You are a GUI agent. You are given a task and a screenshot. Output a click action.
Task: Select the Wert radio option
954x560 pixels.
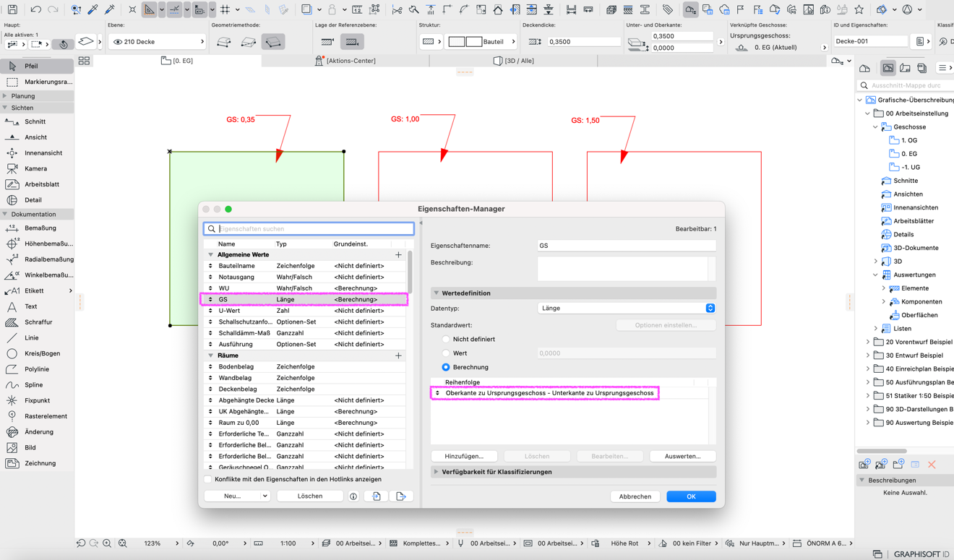[x=446, y=353]
